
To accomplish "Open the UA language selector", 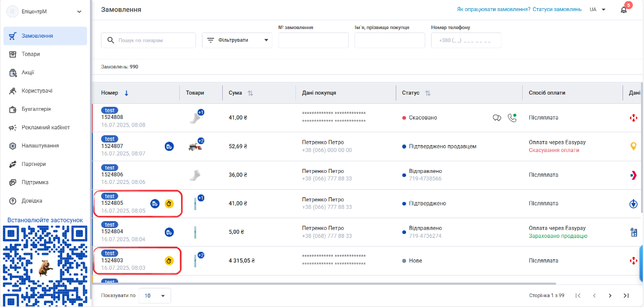I will [x=598, y=9].
